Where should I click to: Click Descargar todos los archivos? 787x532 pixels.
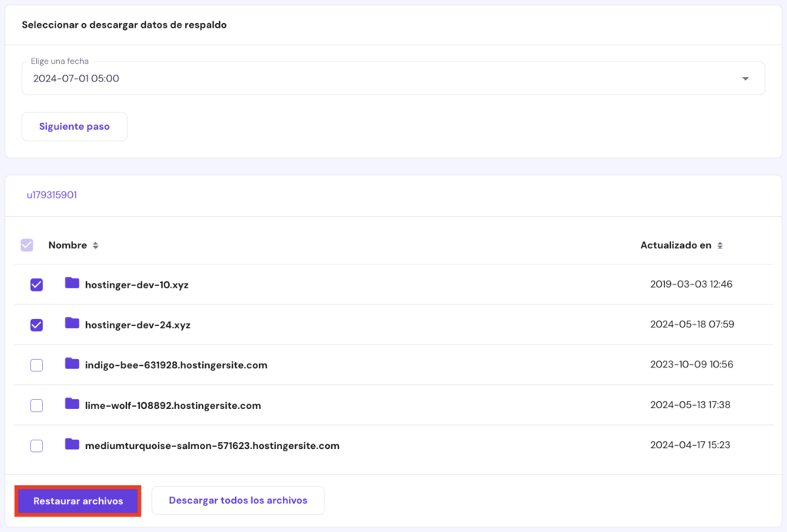(237, 500)
